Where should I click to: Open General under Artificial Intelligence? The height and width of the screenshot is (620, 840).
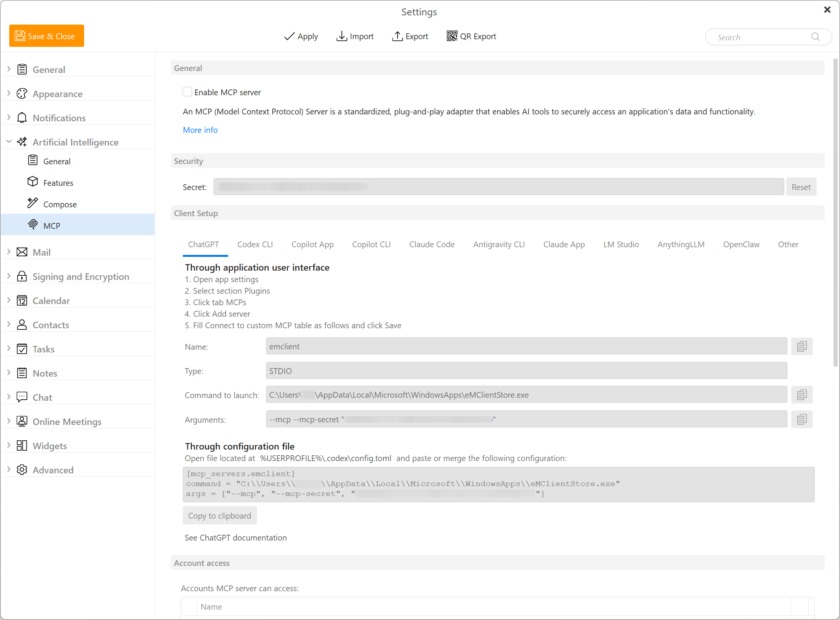click(x=78, y=161)
